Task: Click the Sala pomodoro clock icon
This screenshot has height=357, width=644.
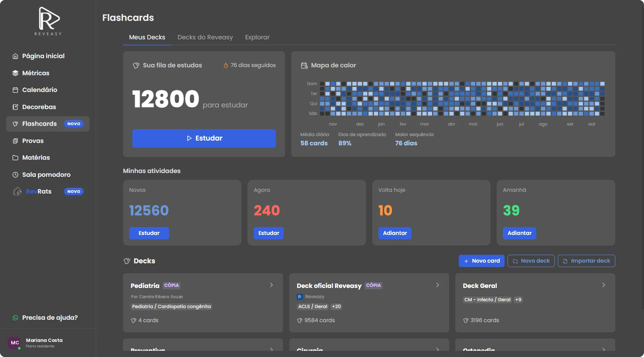Action: [15, 175]
